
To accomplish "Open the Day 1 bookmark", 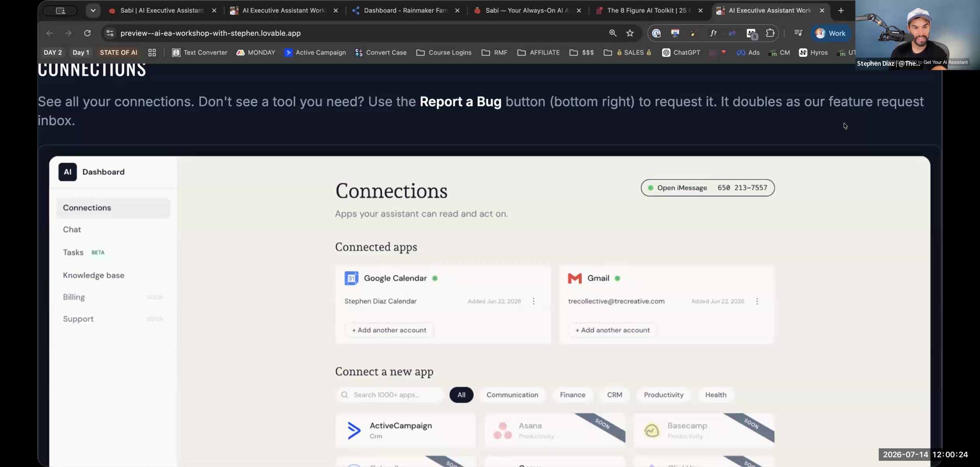I will coord(81,53).
